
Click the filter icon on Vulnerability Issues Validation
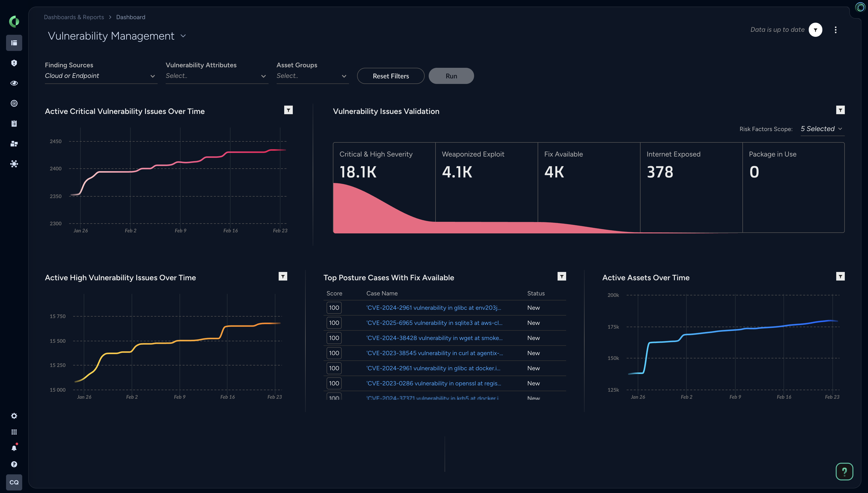[840, 110]
